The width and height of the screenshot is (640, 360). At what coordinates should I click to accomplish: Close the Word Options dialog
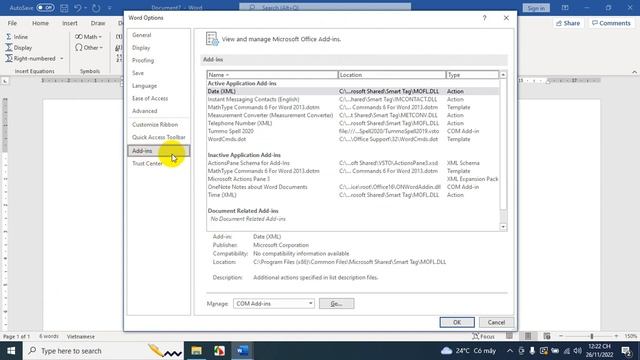click(506, 18)
